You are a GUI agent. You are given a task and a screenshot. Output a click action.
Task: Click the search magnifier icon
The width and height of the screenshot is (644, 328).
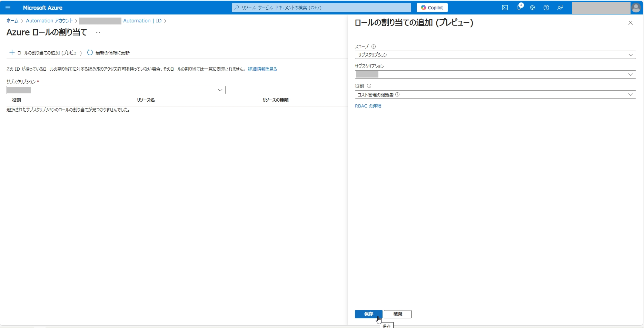[x=237, y=8]
